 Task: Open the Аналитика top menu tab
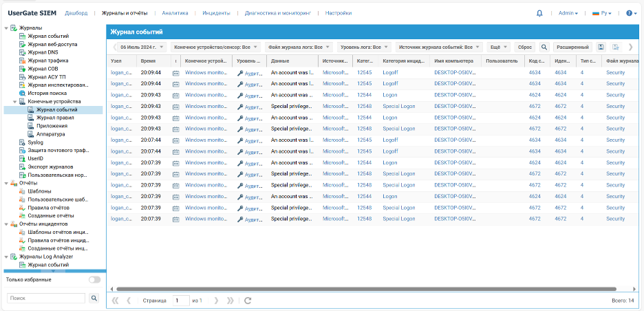(175, 13)
